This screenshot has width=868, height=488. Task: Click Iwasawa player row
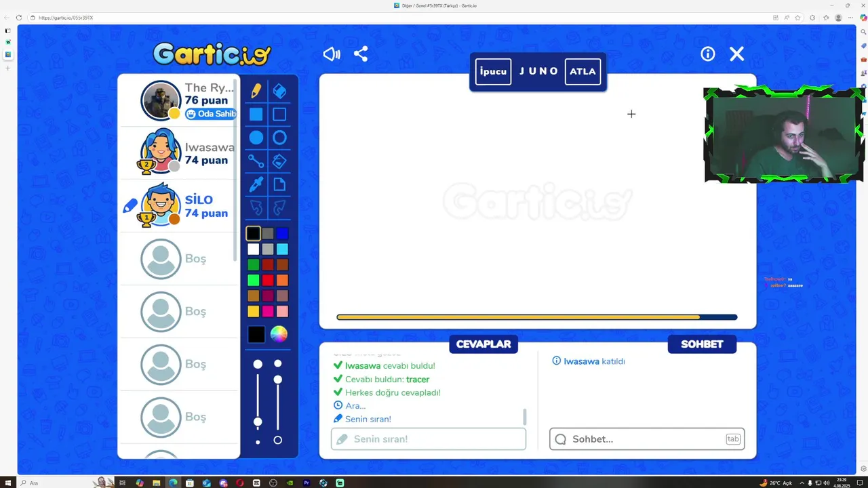click(x=179, y=153)
